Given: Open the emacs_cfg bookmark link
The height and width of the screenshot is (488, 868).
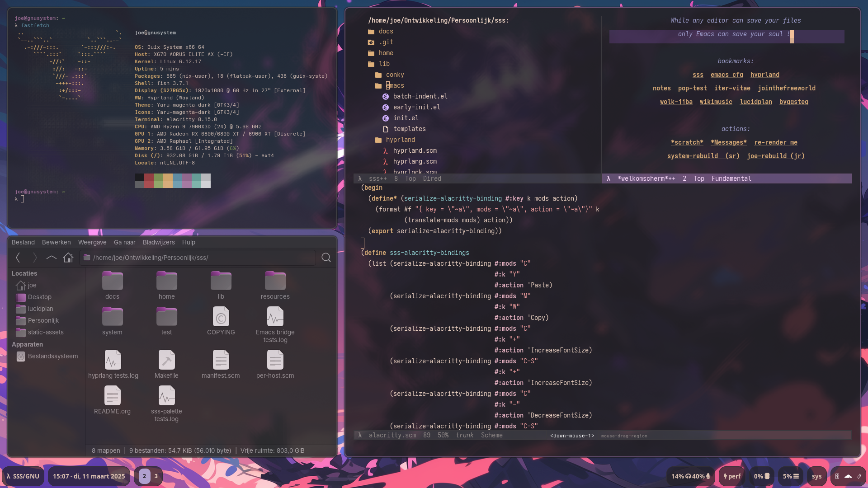Looking at the screenshot, I should click(726, 75).
